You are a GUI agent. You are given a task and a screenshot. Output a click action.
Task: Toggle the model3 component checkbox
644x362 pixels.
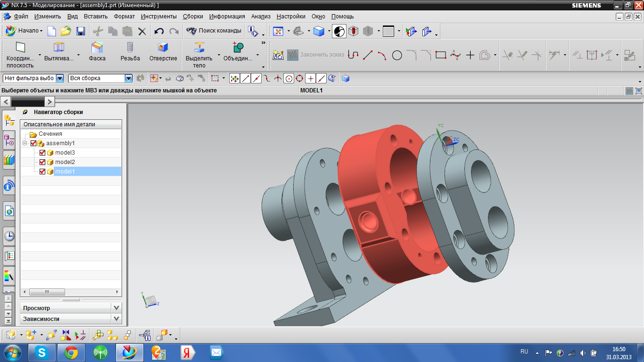(x=41, y=152)
